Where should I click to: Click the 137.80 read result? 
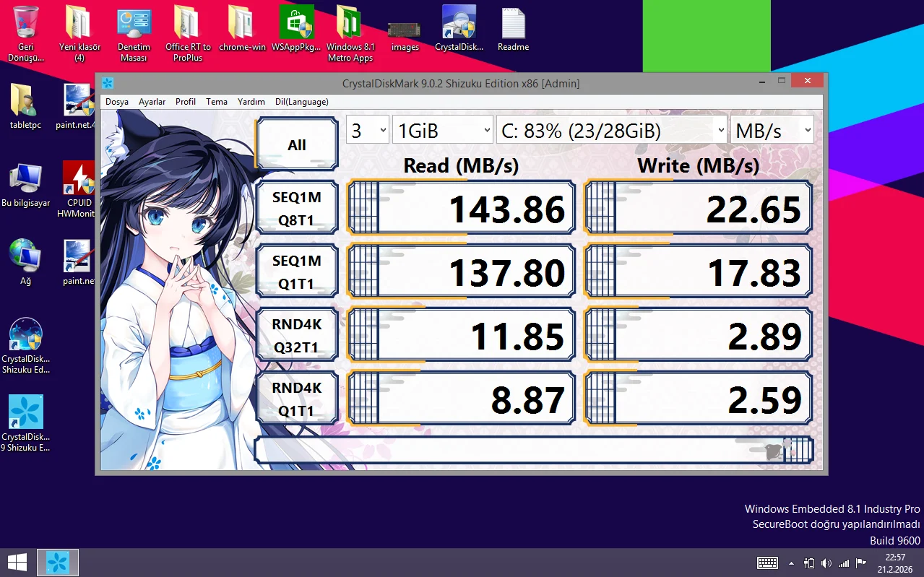pyautogui.click(x=462, y=272)
